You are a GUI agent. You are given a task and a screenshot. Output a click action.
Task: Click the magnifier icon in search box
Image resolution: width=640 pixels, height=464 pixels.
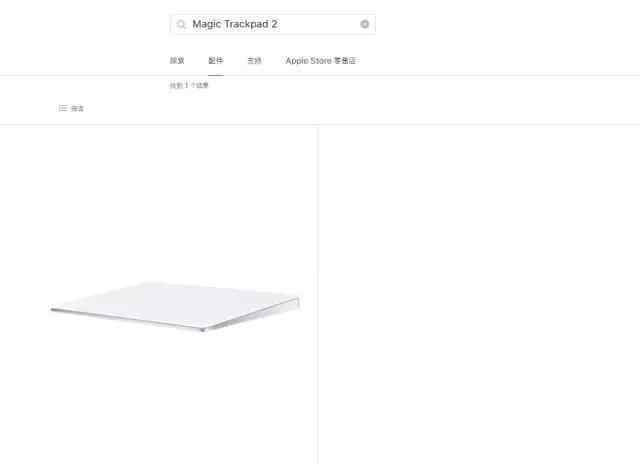pos(181,24)
